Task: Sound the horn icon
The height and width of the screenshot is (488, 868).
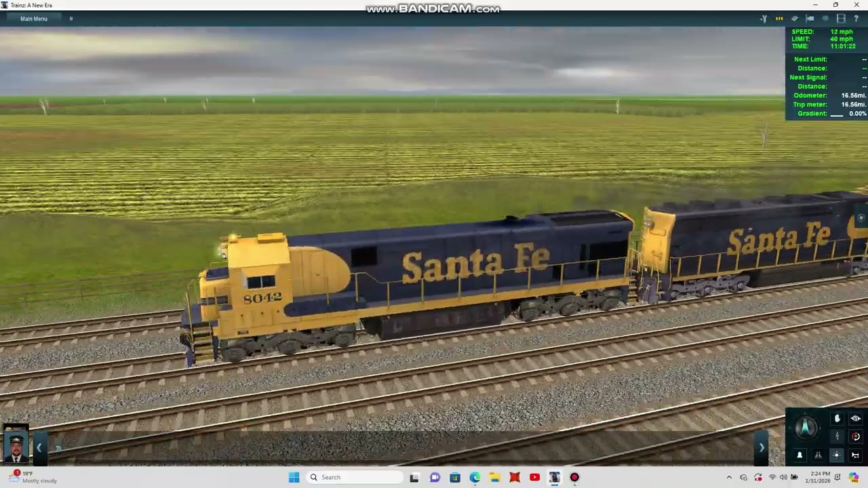Action: tap(856, 455)
